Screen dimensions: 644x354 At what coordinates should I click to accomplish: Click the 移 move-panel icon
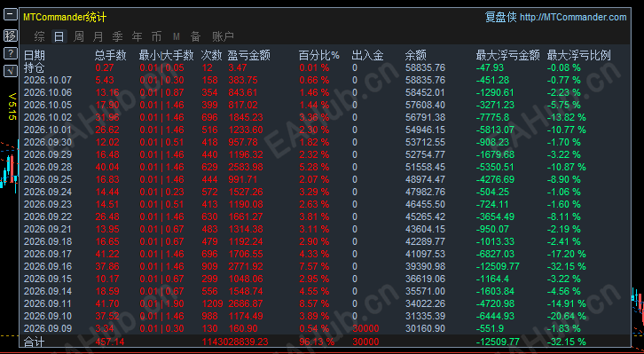point(11,35)
